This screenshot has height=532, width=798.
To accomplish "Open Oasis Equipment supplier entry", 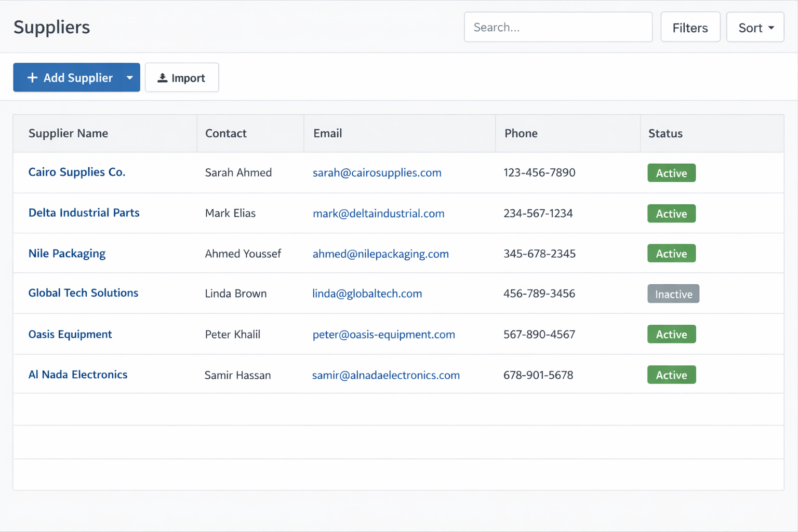I will point(70,334).
